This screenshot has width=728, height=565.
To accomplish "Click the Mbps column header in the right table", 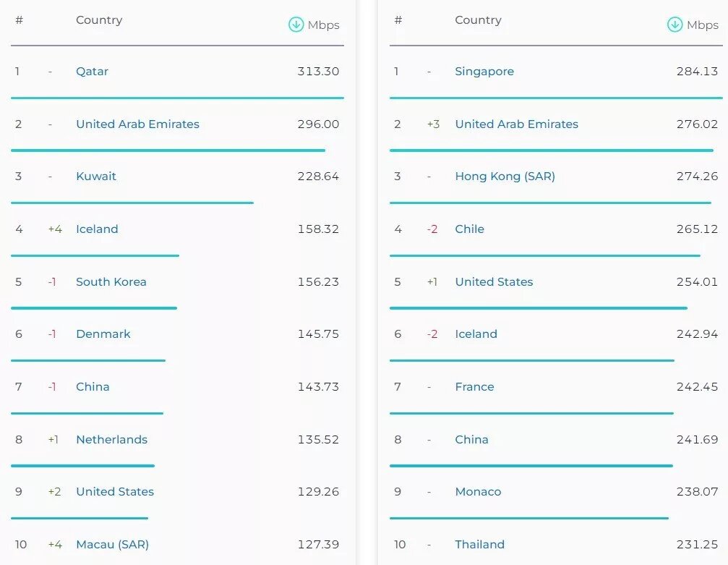I will 702,25.
